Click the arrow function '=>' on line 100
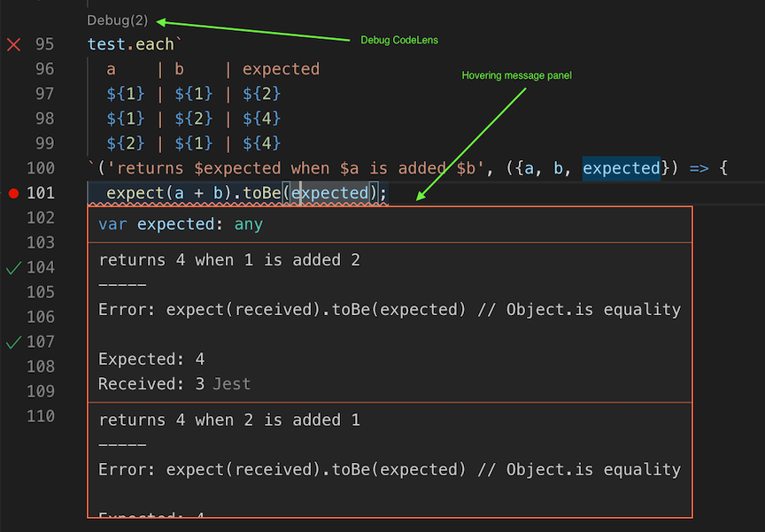765x532 pixels. [x=699, y=169]
